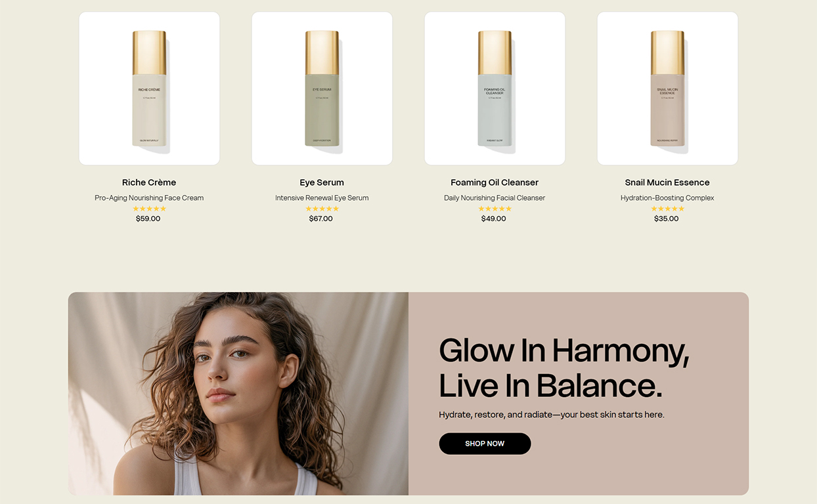Click the Snail Mucin Essence star rating

667,209
